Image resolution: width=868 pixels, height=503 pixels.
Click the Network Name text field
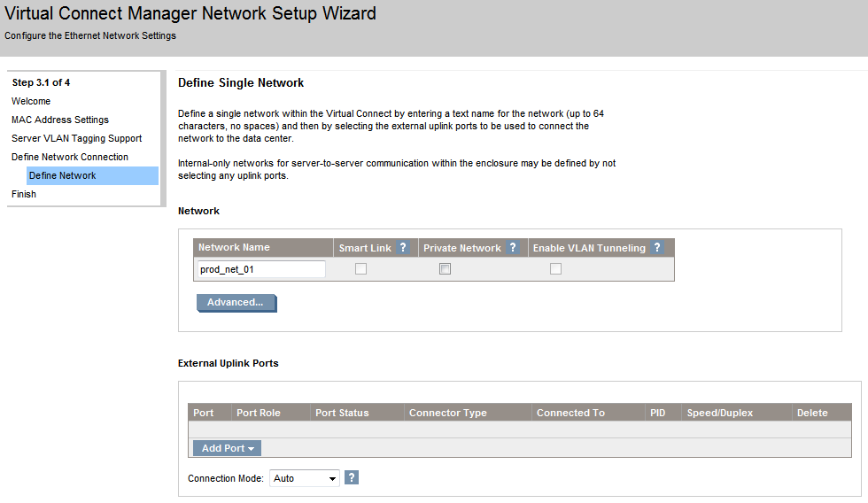click(260, 269)
